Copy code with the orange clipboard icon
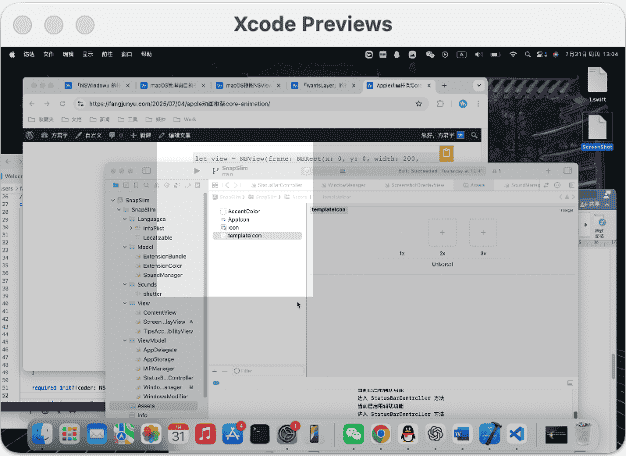Viewport: 627px width, 456px height. tap(446, 154)
